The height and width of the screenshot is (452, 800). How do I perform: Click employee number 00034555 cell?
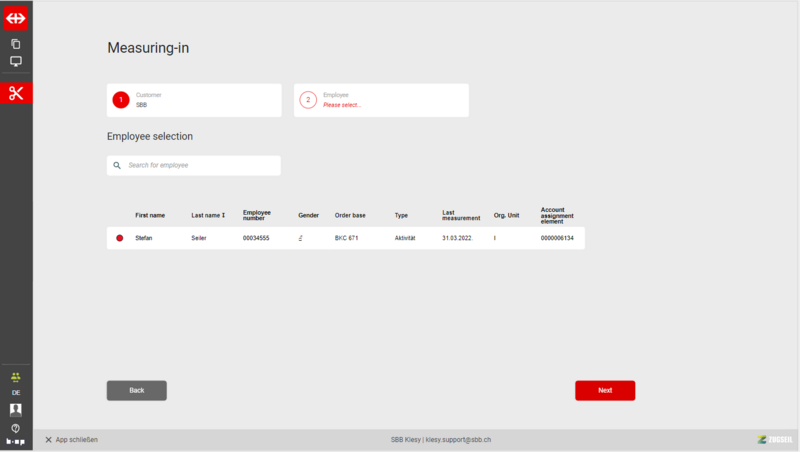tap(256, 238)
